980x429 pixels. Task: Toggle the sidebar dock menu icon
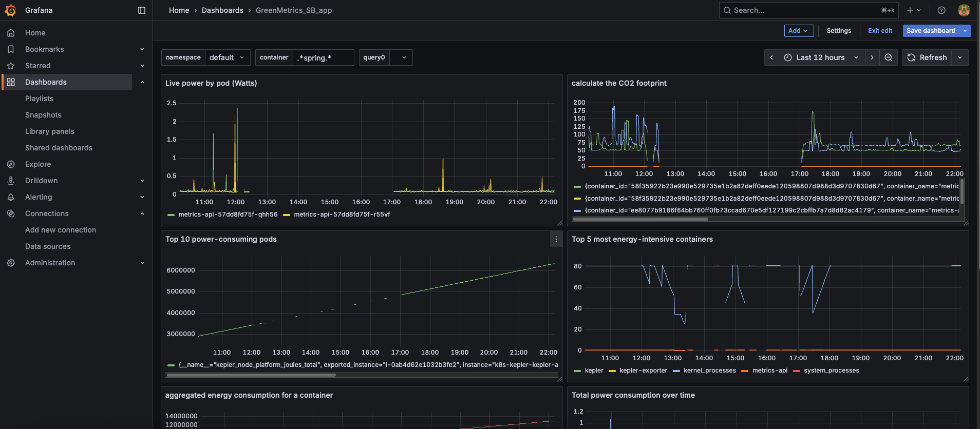(x=142, y=10)
